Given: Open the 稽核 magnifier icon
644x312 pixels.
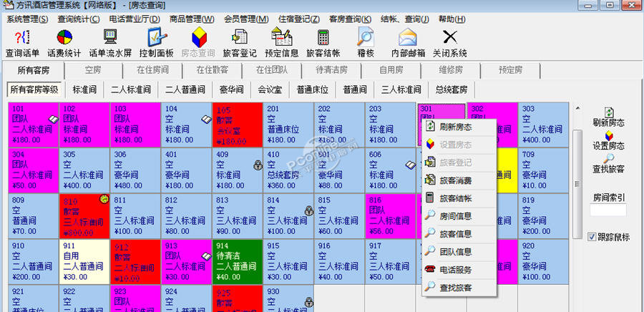Looking at the screenshot, I should pos(365,37).
